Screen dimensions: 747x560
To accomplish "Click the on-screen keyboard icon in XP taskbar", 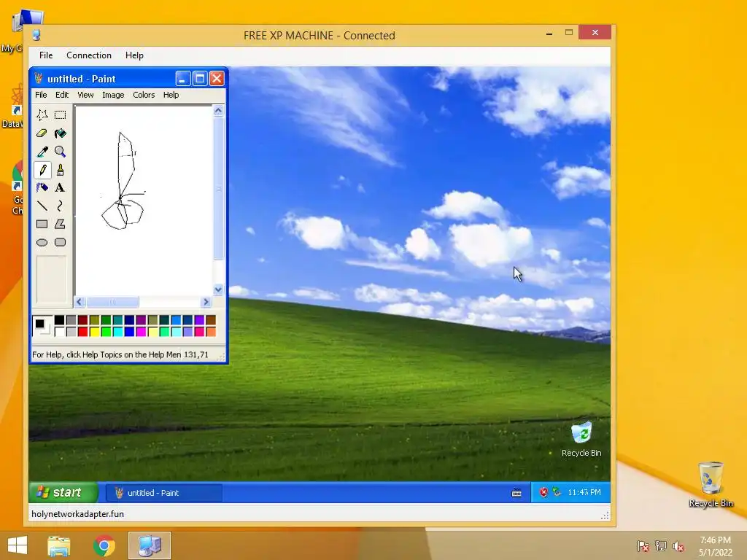I will click(x=516, y=493).
